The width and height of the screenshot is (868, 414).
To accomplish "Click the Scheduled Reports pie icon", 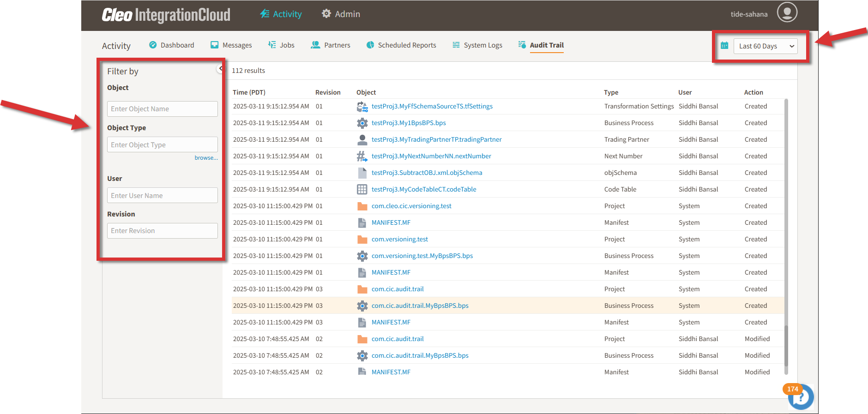I will point(370,45).
